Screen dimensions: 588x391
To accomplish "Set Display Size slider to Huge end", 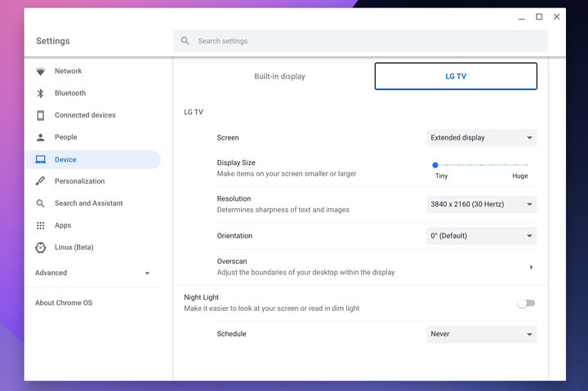I will pyautogui.click(x=528, y=165).
